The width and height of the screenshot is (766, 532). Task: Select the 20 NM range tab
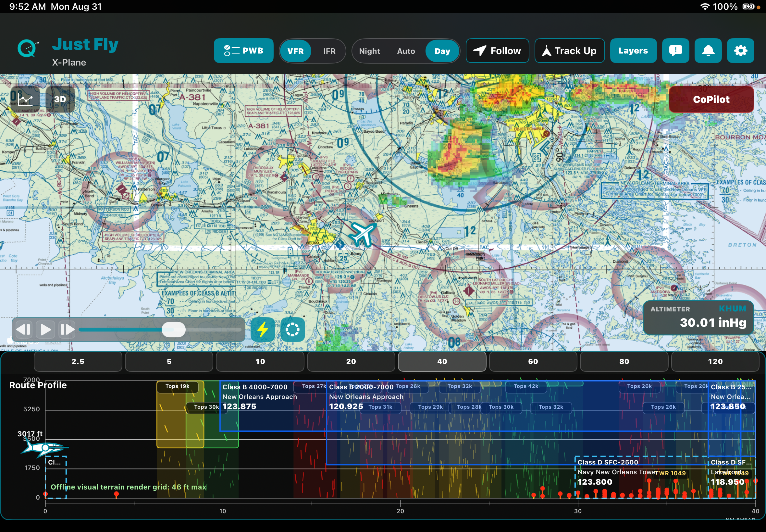click(x=351, y=361)
